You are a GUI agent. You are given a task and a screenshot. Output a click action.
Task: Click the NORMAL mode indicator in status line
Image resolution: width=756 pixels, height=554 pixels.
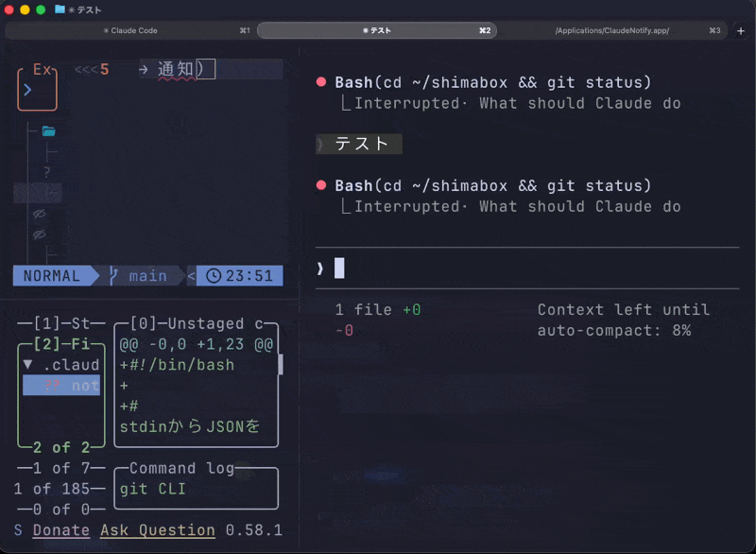pos(52,276)
